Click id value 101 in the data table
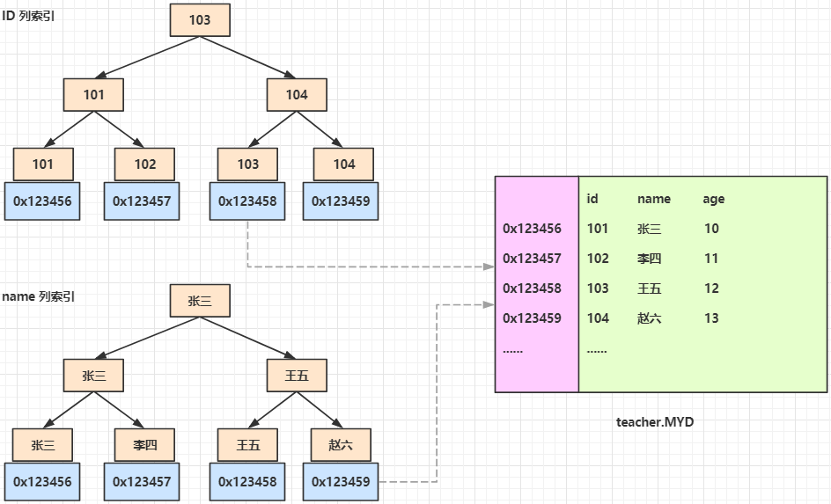This screenshot has height=504, width=831. tap(598, 229)
